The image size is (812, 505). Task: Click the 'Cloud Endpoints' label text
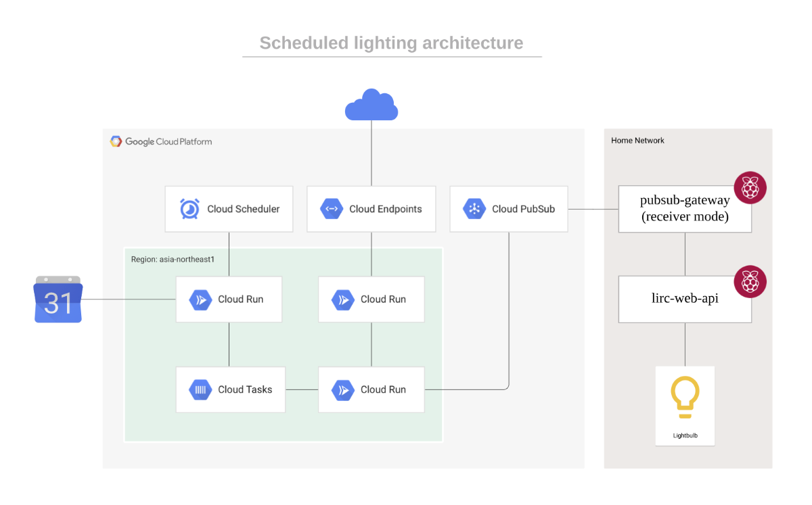[x=386, y=209]
